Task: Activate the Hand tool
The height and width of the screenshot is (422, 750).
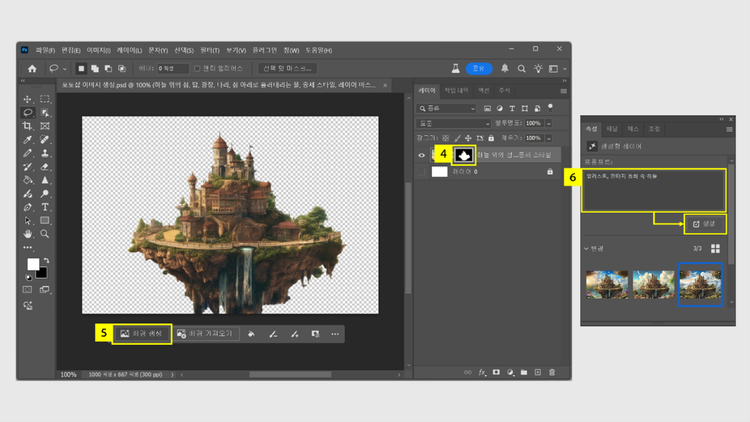Action: [x=28, y=233]
